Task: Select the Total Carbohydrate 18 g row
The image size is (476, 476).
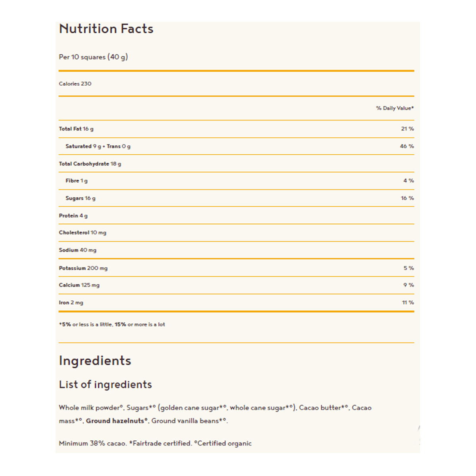Action: click(90, 164)
